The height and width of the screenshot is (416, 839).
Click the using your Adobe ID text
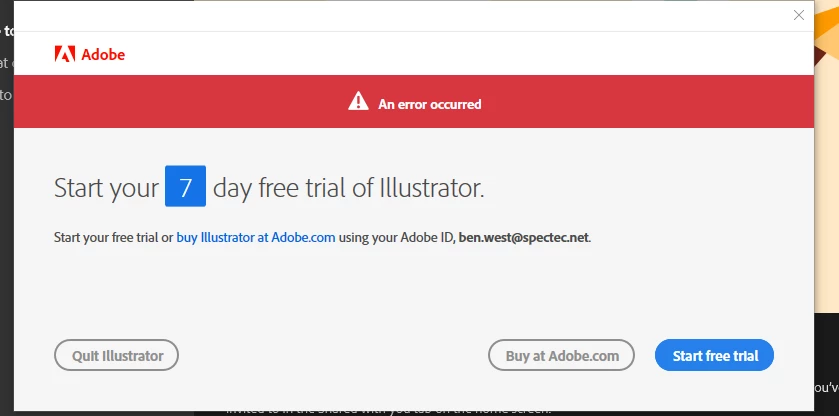coord(395,237)
